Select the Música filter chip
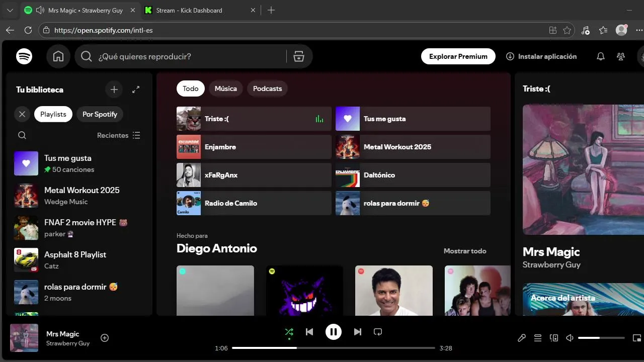The height and width of the screenshot is (362, 644). 226,88
